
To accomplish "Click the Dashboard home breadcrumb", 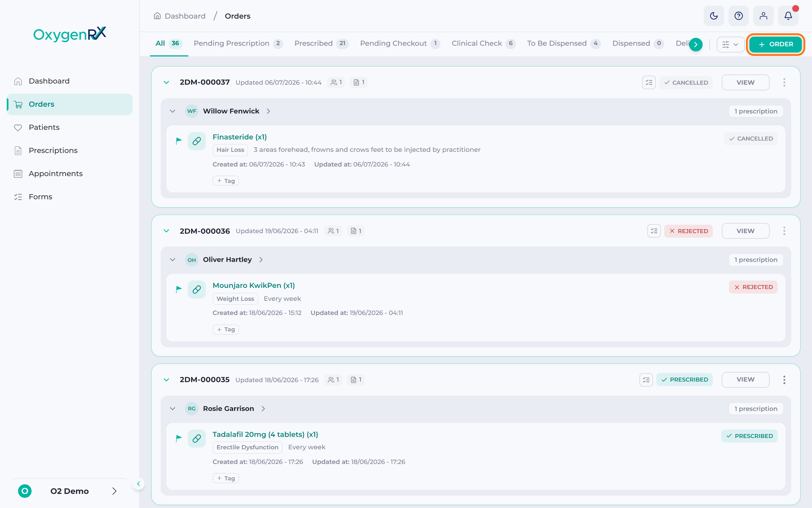I will click(180, 16).
